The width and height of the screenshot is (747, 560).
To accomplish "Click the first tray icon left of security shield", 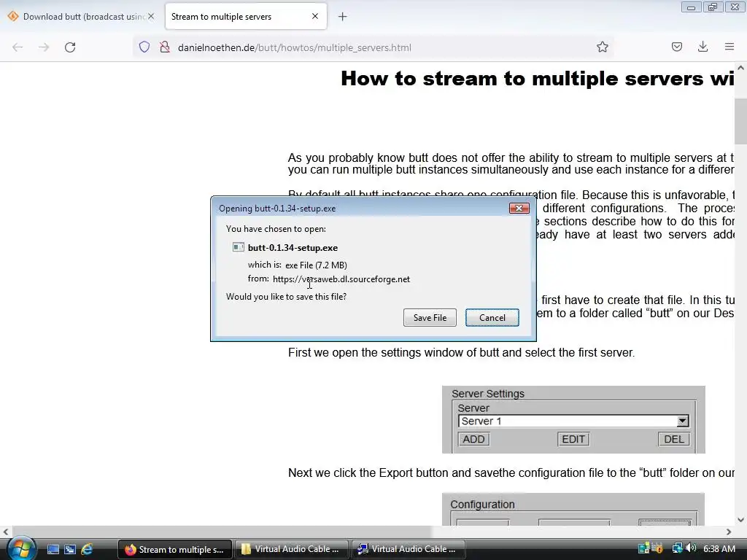I will [x=643, y=548].
